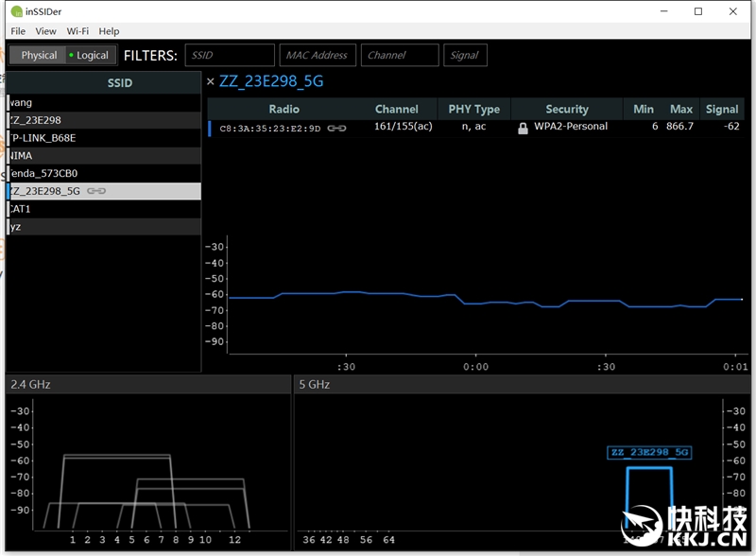This screenshot has height=556, width=756.
Task: Open the View menu
Action: (45, 31)
